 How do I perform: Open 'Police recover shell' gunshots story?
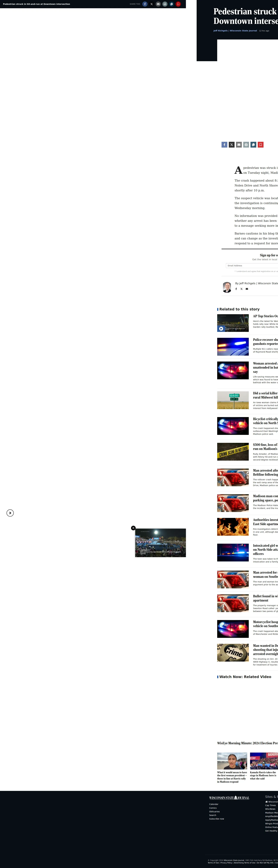click(266, 342)
